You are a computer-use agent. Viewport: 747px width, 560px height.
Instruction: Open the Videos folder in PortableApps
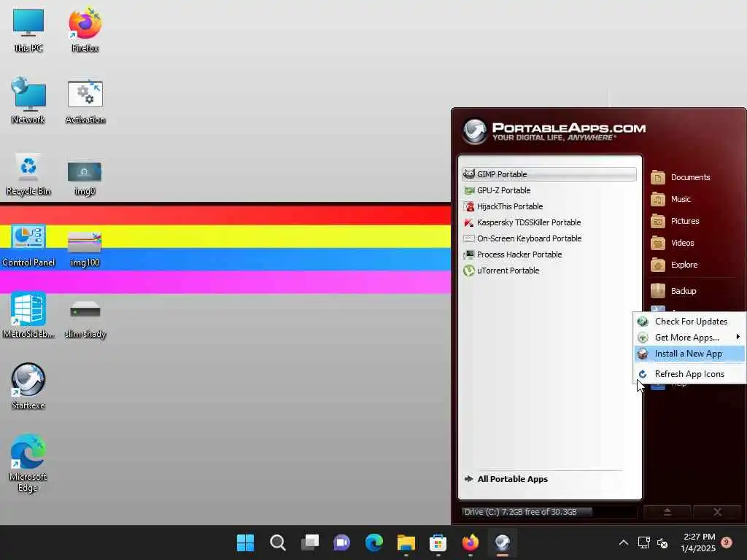[673, 243]
